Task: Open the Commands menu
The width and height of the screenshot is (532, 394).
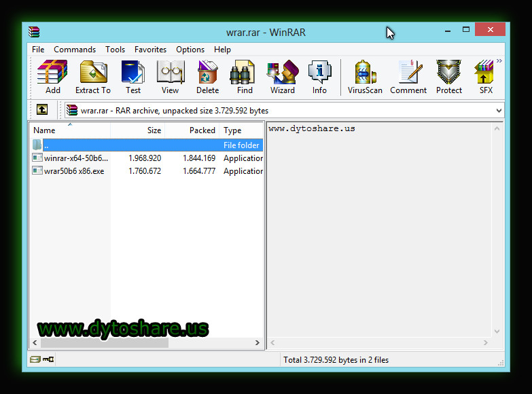Action: click(x=75, y=50)
